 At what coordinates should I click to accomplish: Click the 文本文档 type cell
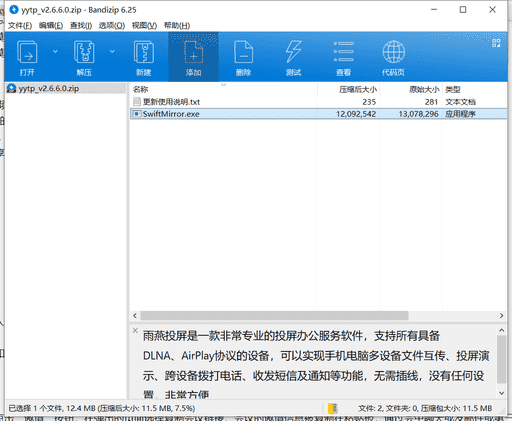click(x=460, y=102)
